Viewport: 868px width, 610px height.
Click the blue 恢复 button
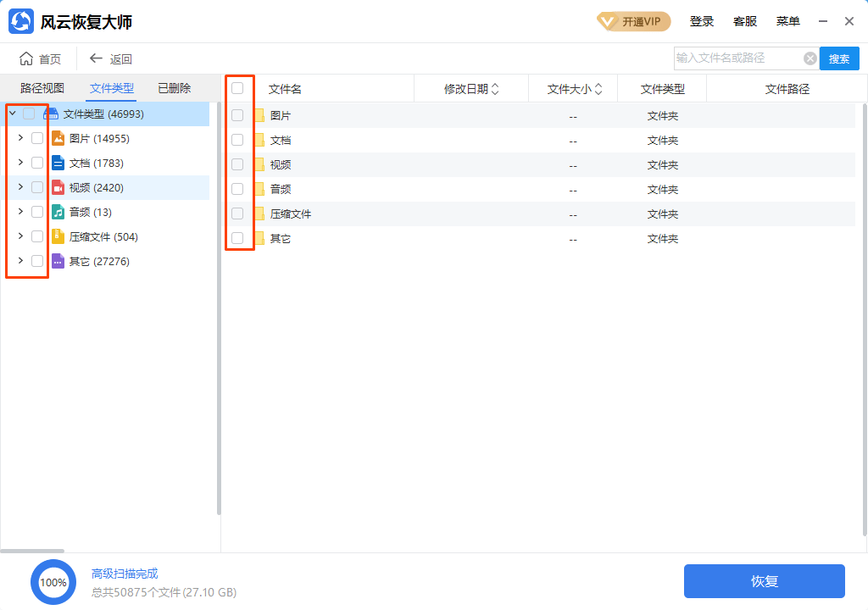(765, 581)
